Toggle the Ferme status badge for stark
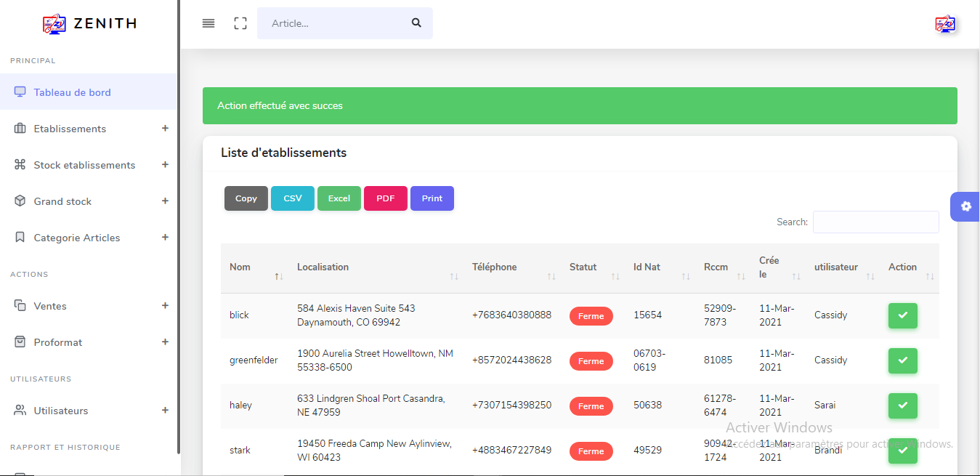The height and width of the screenshot is (476, 980). 591,451
